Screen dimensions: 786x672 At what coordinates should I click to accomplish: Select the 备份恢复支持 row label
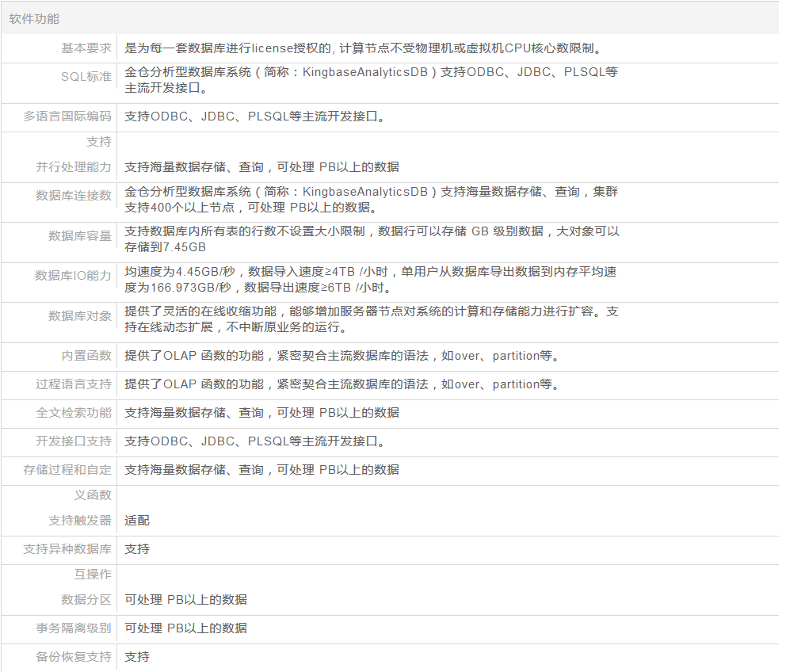pyautogui.click(x=74, y=657)
